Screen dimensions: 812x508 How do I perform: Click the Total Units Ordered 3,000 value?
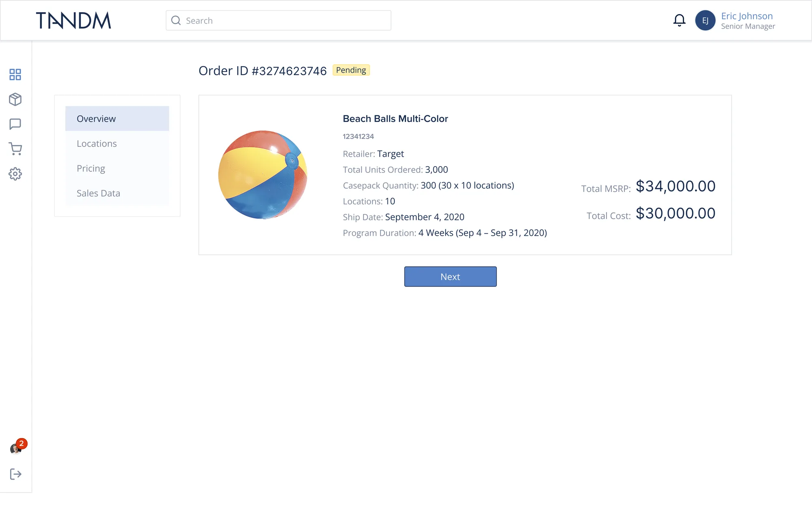436,169
